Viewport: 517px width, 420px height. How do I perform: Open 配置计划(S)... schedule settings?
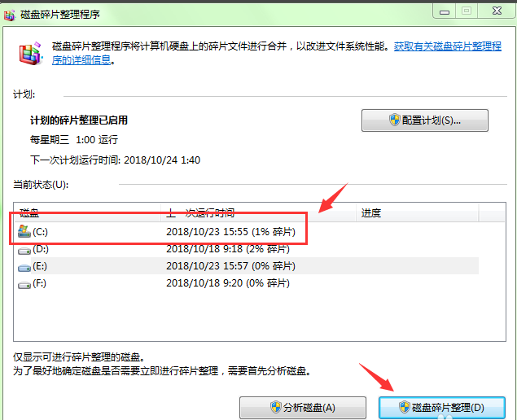(425, 120)
